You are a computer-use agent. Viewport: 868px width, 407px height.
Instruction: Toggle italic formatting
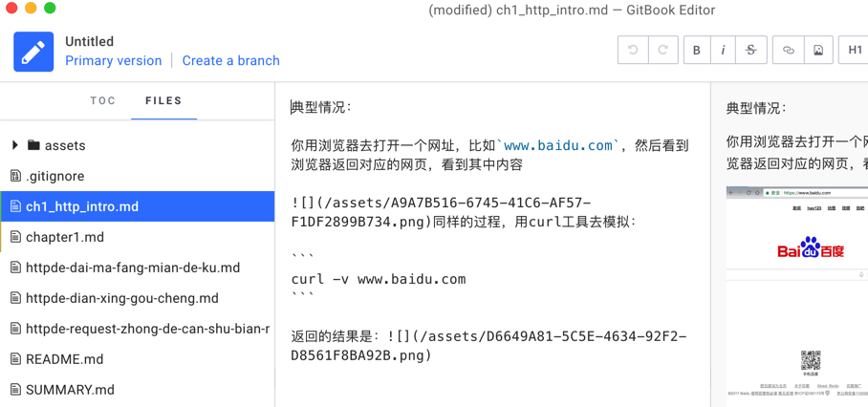pos(724,51)
